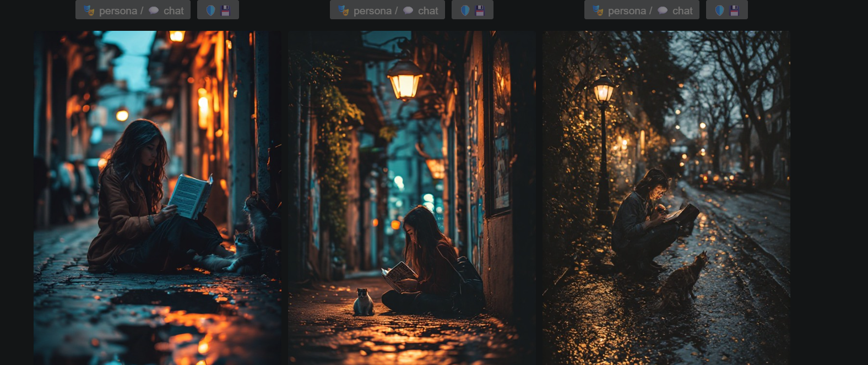The height and width of the screenshot is (365, 868).
Task: Click the shield icon above the middle image
Action: point(465,10)
